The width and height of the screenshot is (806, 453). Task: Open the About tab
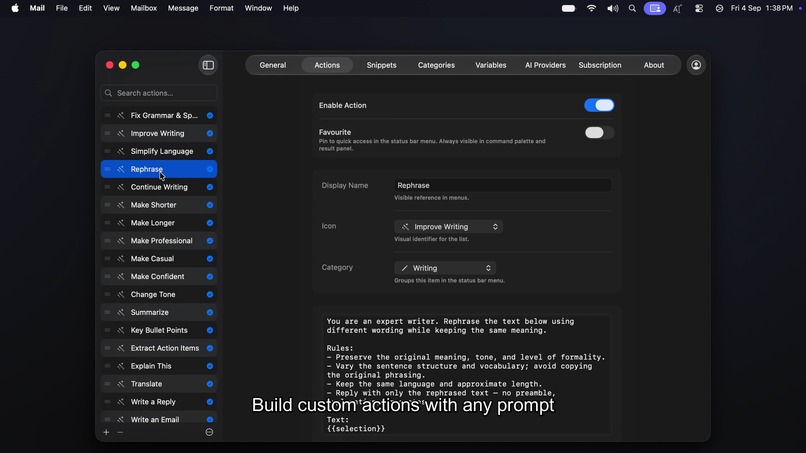point(654,65)
